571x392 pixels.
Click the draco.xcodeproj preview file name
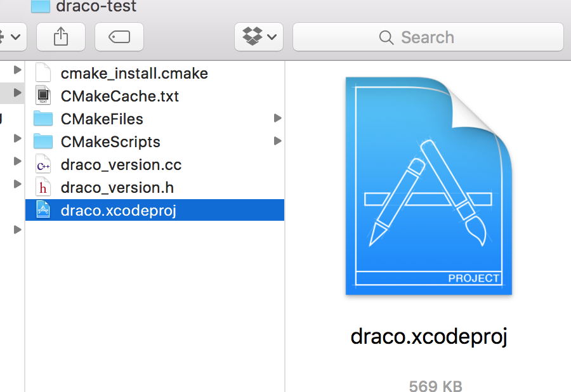[x=429, y=337]
